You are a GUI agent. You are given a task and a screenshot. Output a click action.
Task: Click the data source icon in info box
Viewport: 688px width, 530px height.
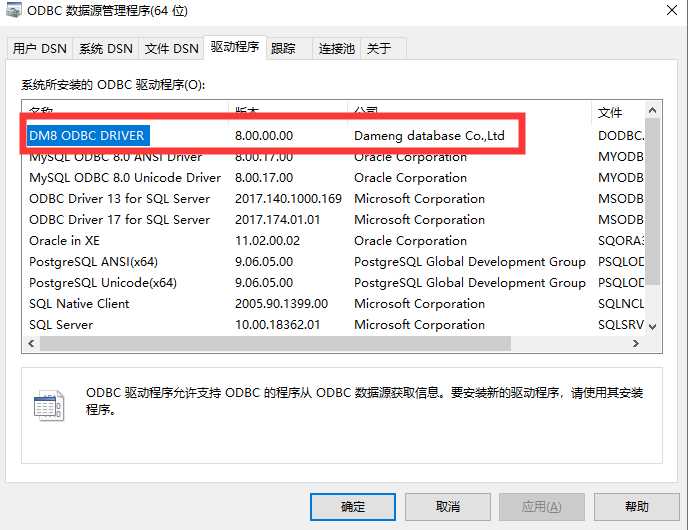coord(49,405)
